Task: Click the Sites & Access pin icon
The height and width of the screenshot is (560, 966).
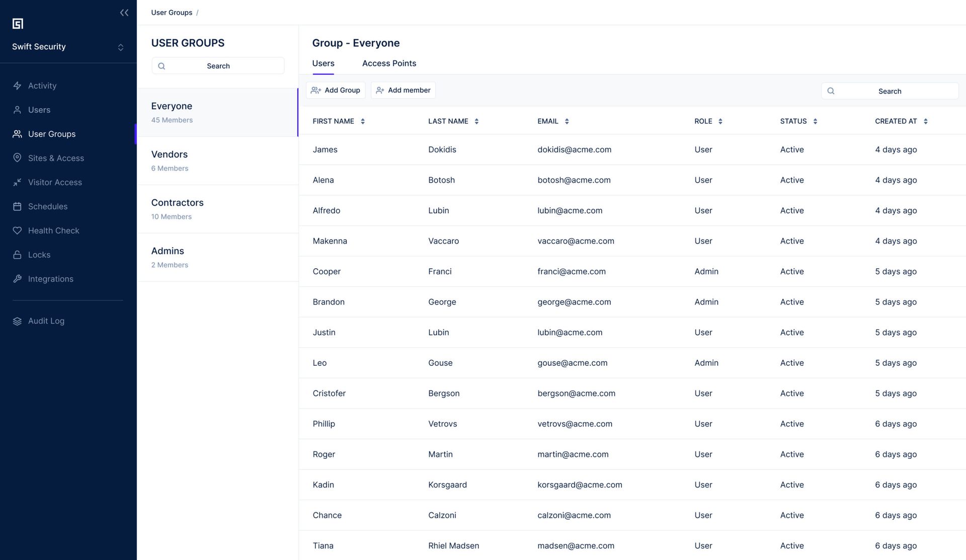Action: [x=17, y=158]
